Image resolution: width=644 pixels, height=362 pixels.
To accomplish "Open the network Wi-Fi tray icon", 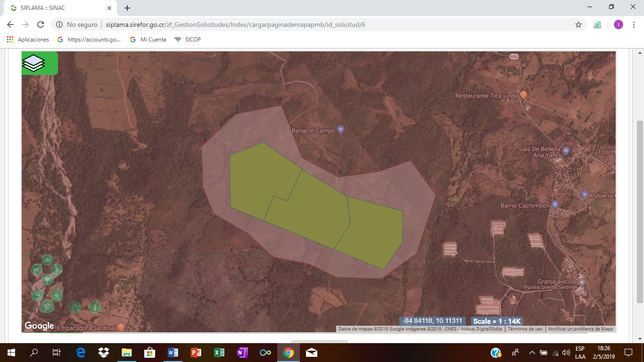I will tap(555, 353).
